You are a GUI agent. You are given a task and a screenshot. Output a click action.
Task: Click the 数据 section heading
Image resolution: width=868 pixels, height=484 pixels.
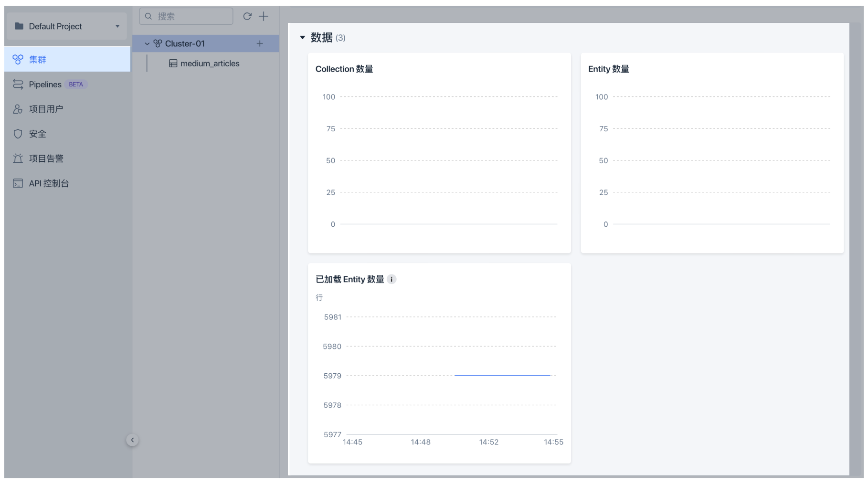click(x=321, y=37)
